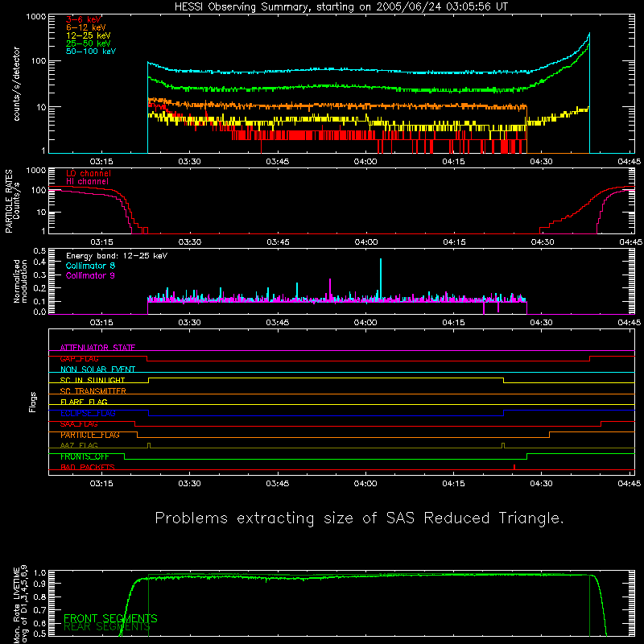The image size is (644, 644).
Task: Click the SAS Reduced Triangle error message
Action: pyautogui.click(x=359, y=518)
